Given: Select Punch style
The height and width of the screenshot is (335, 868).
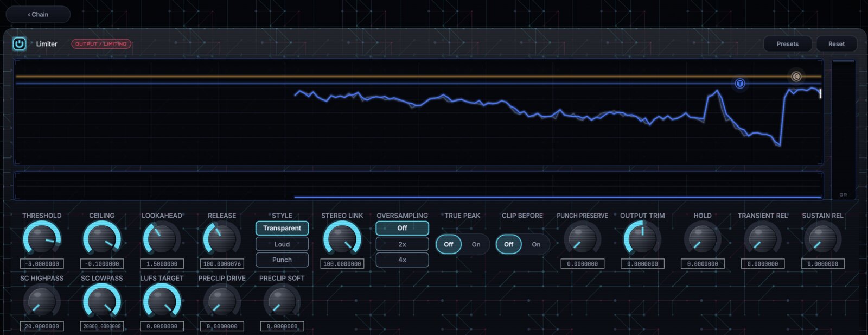Looking at the screenshot, I should [x=282, y=260].
